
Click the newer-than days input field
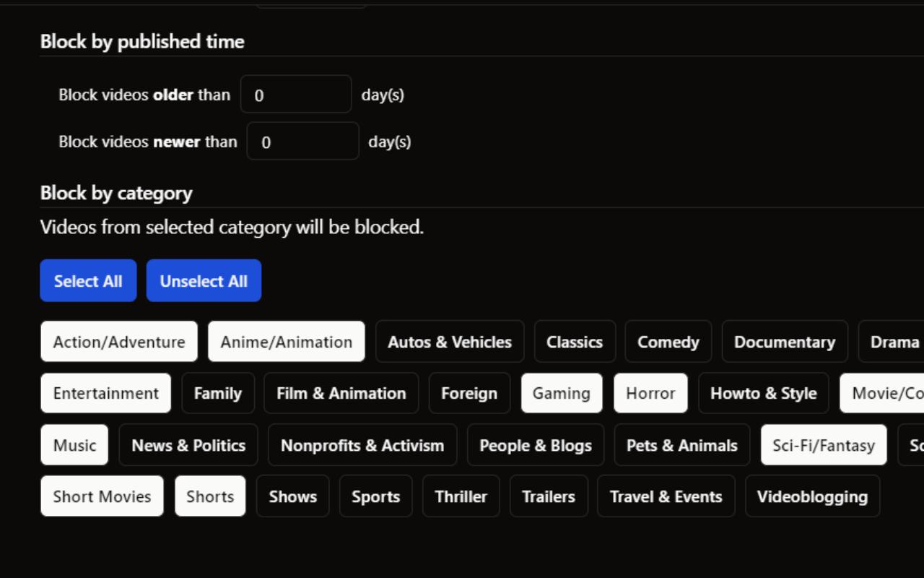302,141
